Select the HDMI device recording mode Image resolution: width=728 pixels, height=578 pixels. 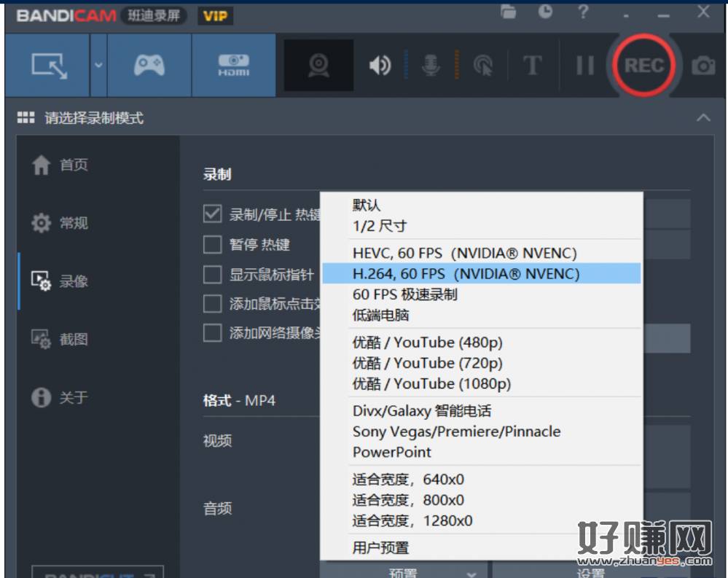233,66
